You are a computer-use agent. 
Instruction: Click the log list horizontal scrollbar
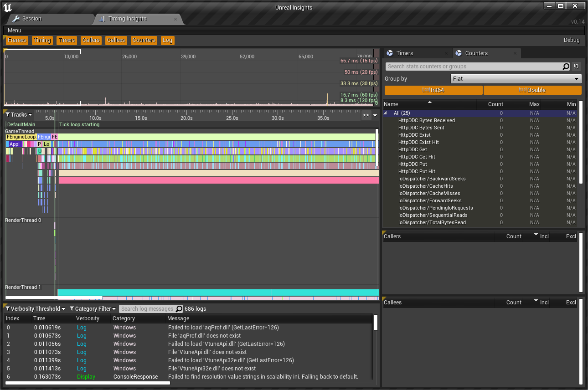click(x=88, y=383)
